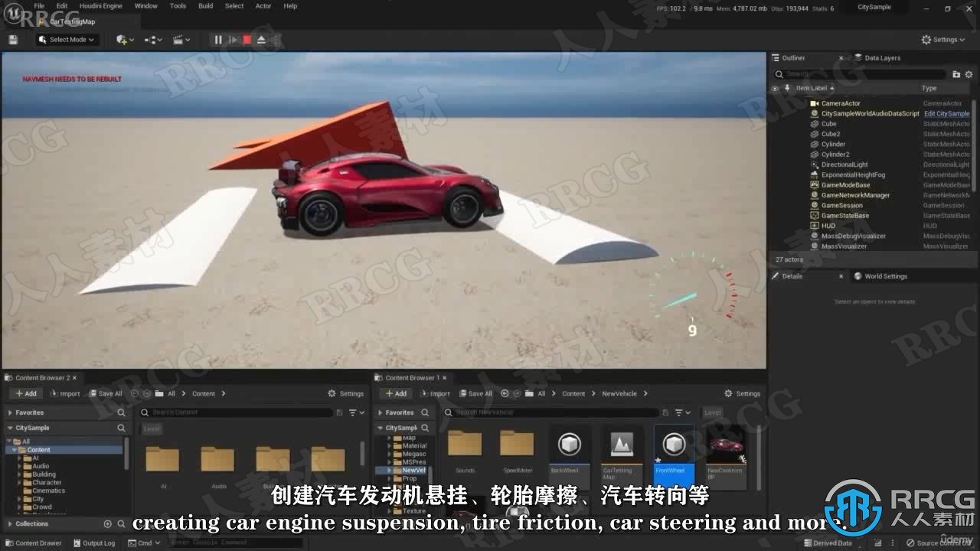980x551 pixels.
Task: Select CitySampleWorldAudioDataScript in the Outliner
Action: [870, 113]
